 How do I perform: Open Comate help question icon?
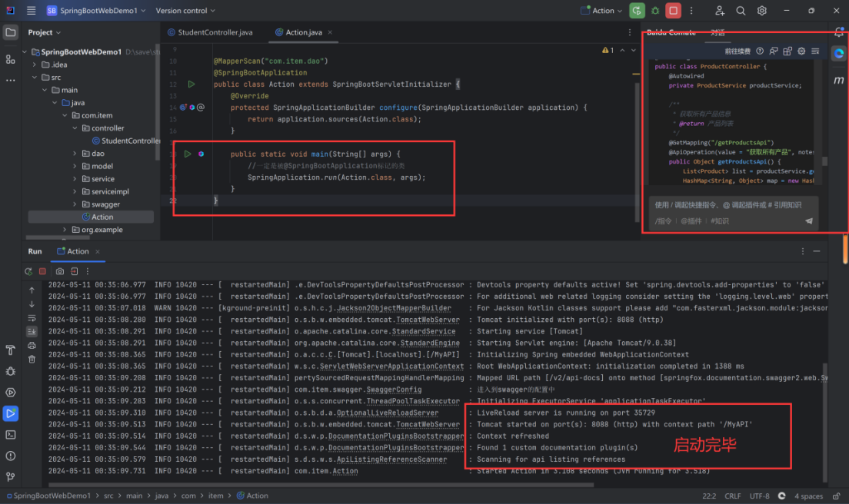(760, 51)
